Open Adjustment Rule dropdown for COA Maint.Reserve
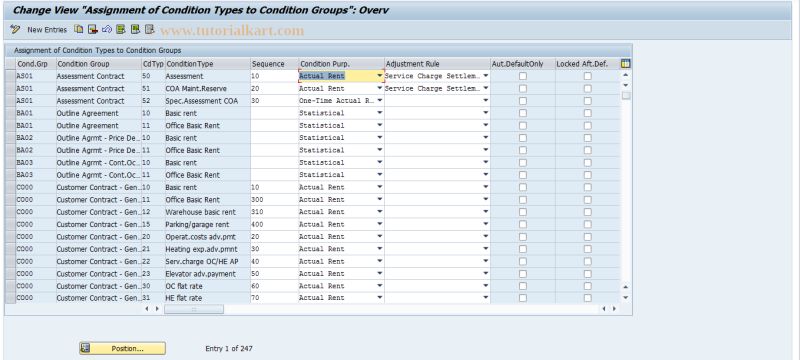Viewport: 800px width, 360px height. [485, 88]
